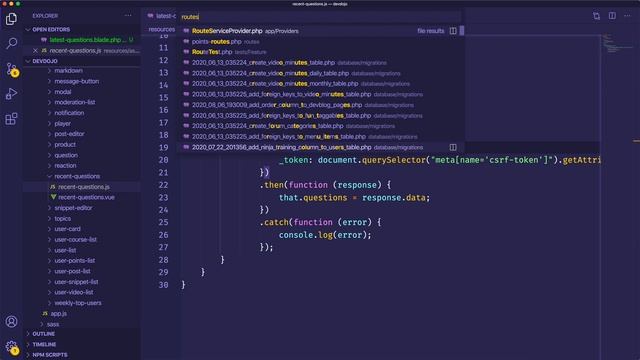Click line number 25 in the gutter

click(163, 222)
